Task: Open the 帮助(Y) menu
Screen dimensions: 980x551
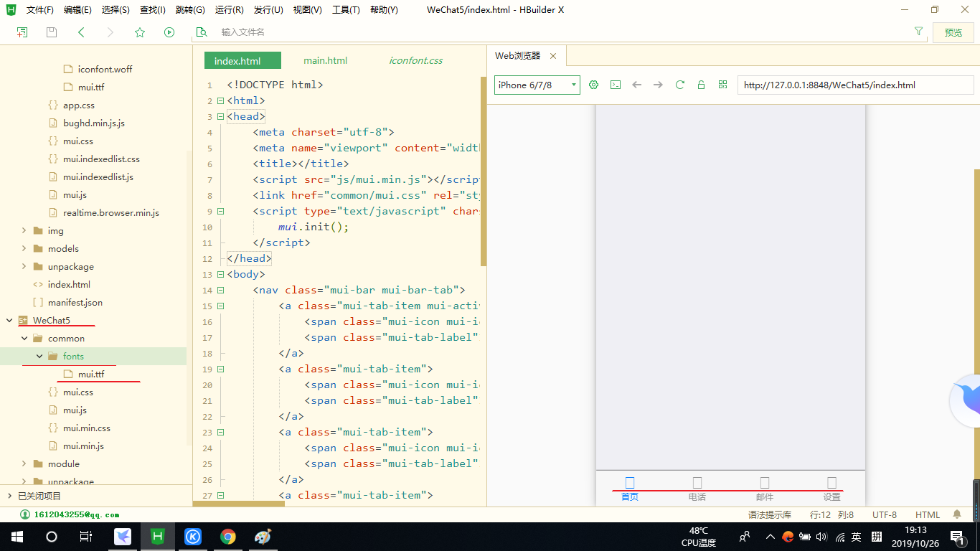Action: pos(384,10)
